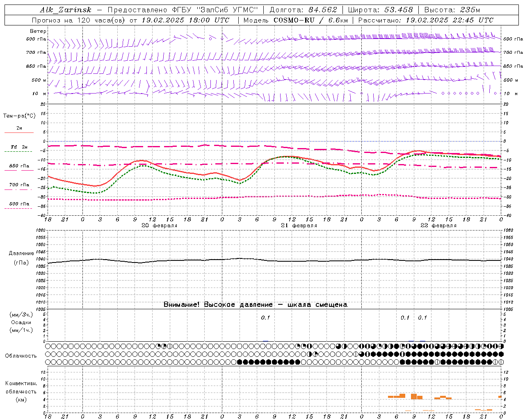The height and width of the screenshot is (420, 525).
Task: Click the 2м temperature legend line sample
Action: (x=19, y=132)
